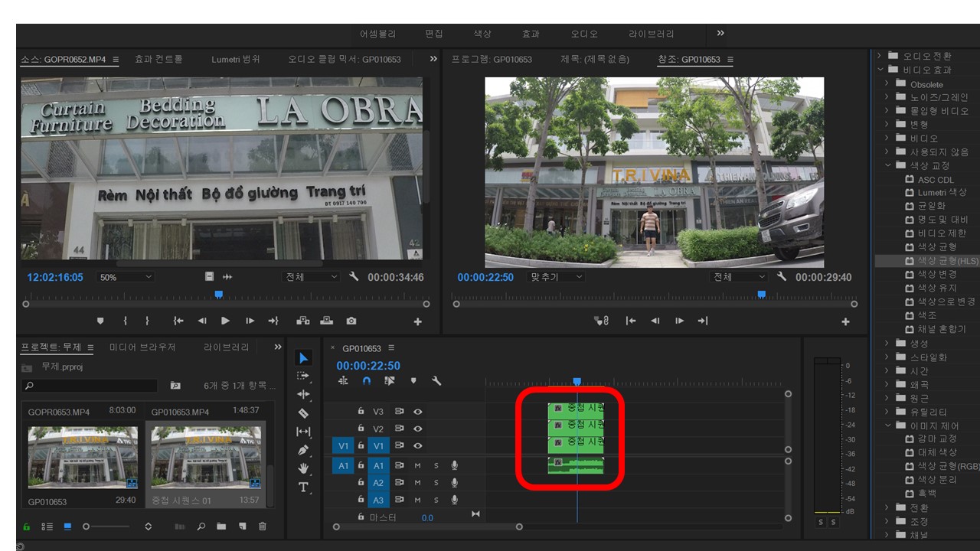Open reference monitor resolution 전체 dropdown
The image size is (980, 551).
pyautogui.click(x=739, y=277)
